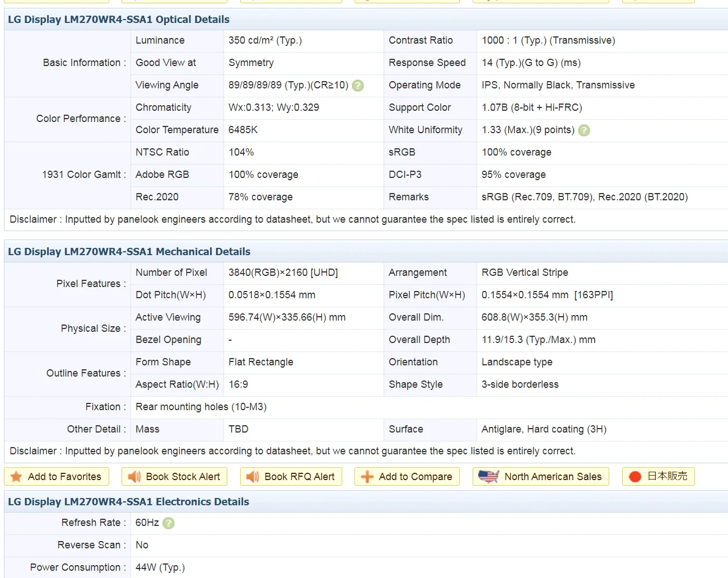Open the 日本販売 button text

(x=667, y=476)
